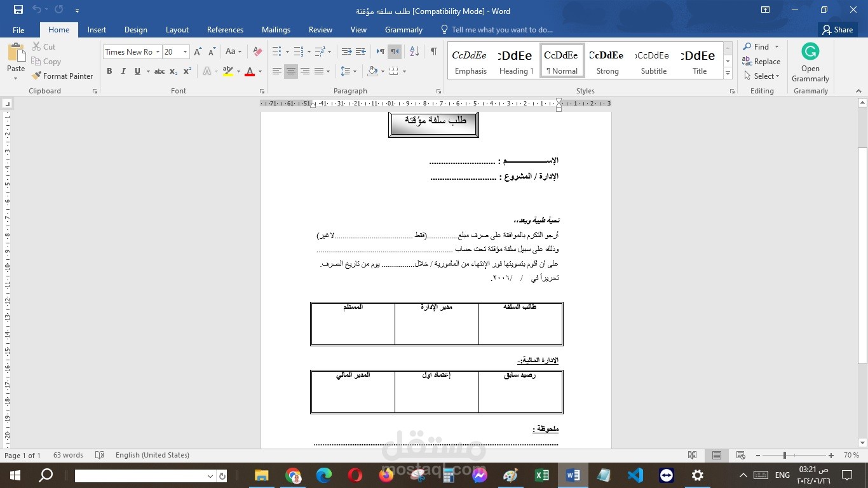Viewport: 868px width, 488px height.
Task: Click the proofing status icon
Action: point(100,456)
